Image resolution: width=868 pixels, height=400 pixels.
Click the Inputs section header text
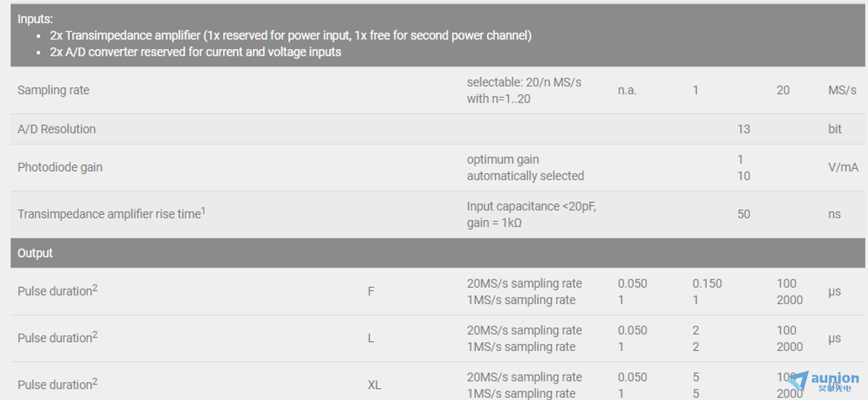35,19
